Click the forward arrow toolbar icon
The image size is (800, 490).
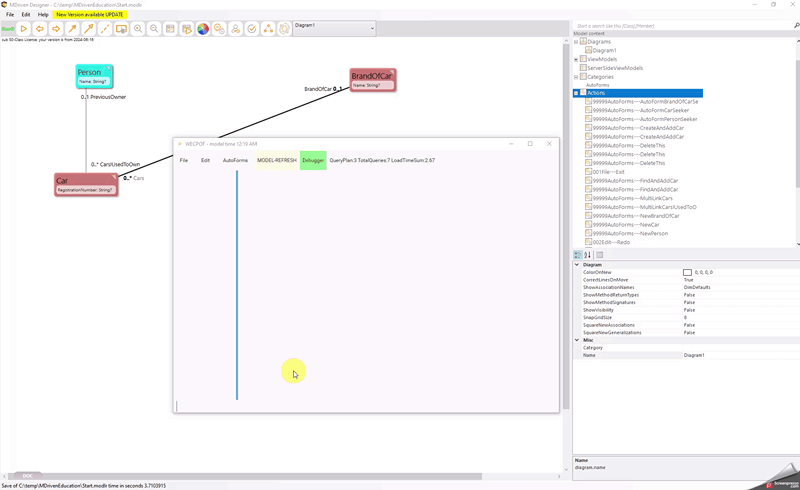56,29
